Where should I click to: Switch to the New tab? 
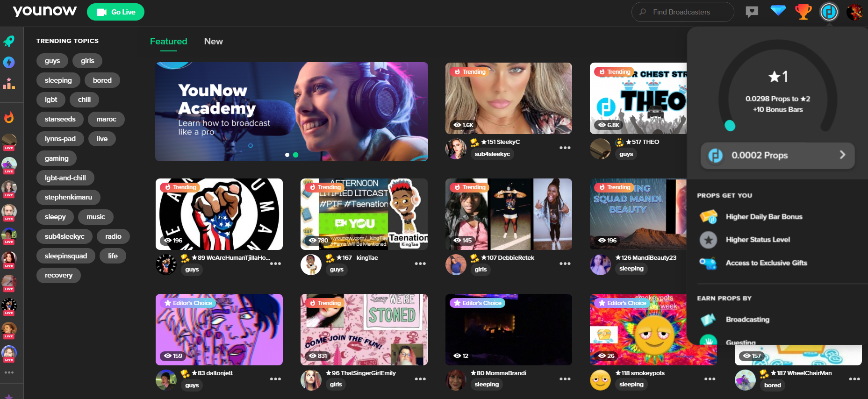(213, 41)
